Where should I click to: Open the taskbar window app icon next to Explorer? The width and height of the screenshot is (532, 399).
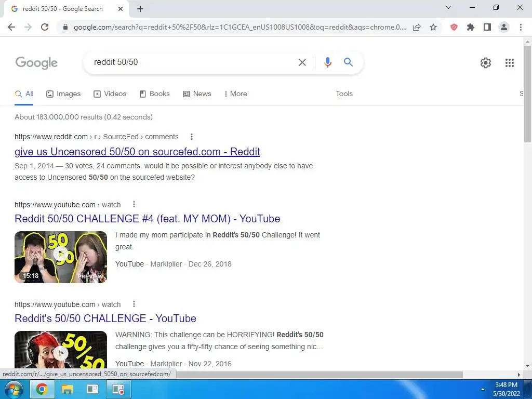92,389
